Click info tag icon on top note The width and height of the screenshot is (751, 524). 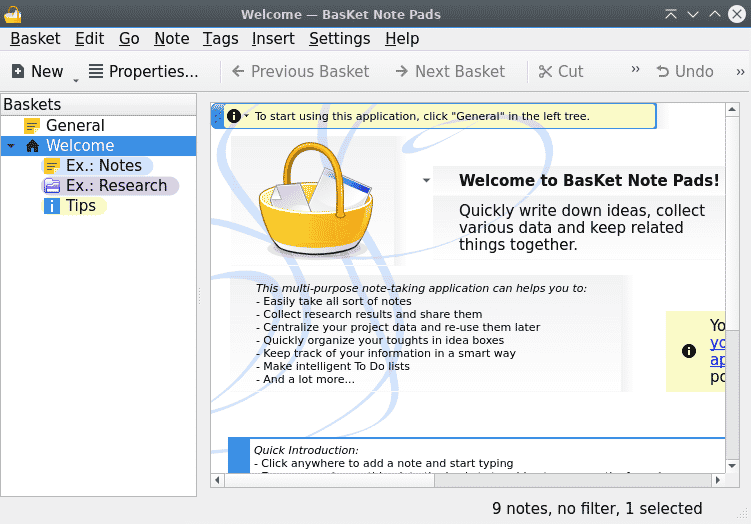coord(234,116)
